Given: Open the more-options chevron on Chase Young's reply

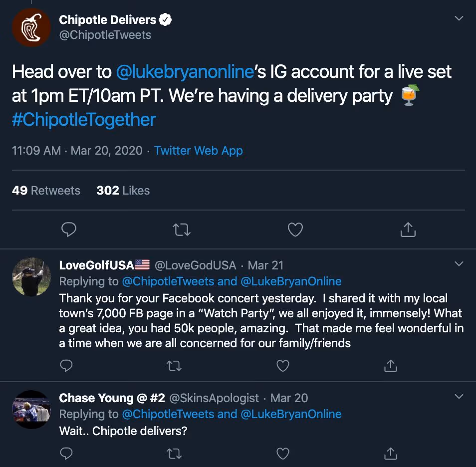Looking at the screenshot, I should [x=459, y=396].
